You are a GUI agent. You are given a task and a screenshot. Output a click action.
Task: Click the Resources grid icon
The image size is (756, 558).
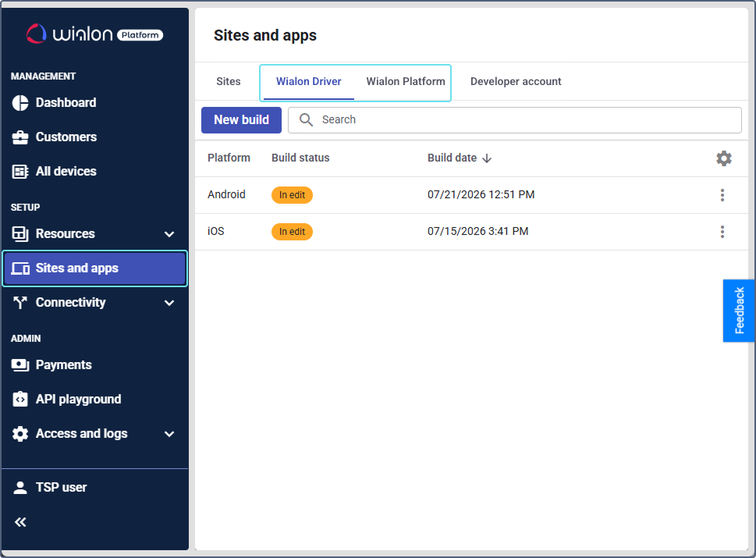pyautogui.click(x=20, y=233)
